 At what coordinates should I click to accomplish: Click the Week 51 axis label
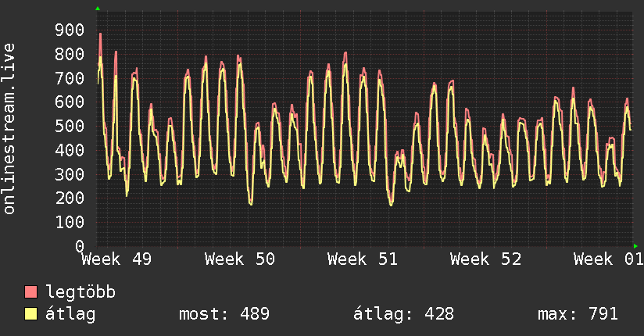point(363,259)
